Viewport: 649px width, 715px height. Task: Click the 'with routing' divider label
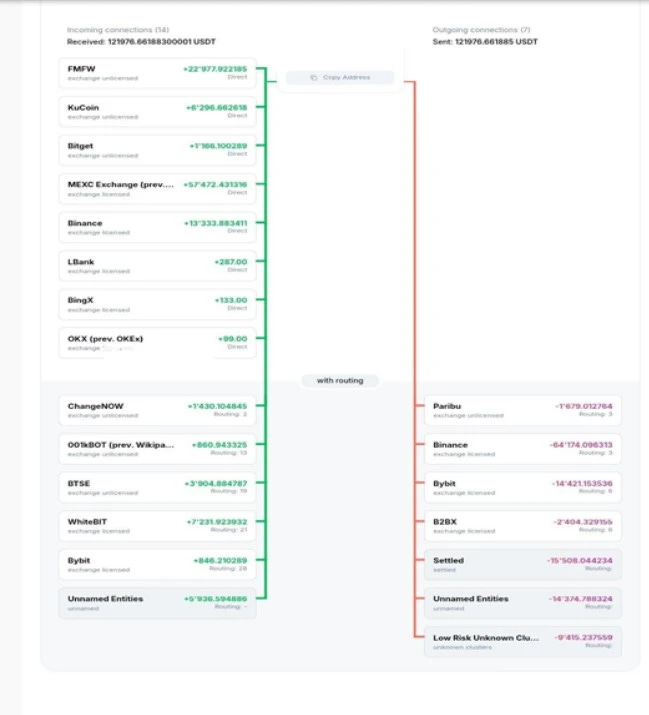point(340,380)
